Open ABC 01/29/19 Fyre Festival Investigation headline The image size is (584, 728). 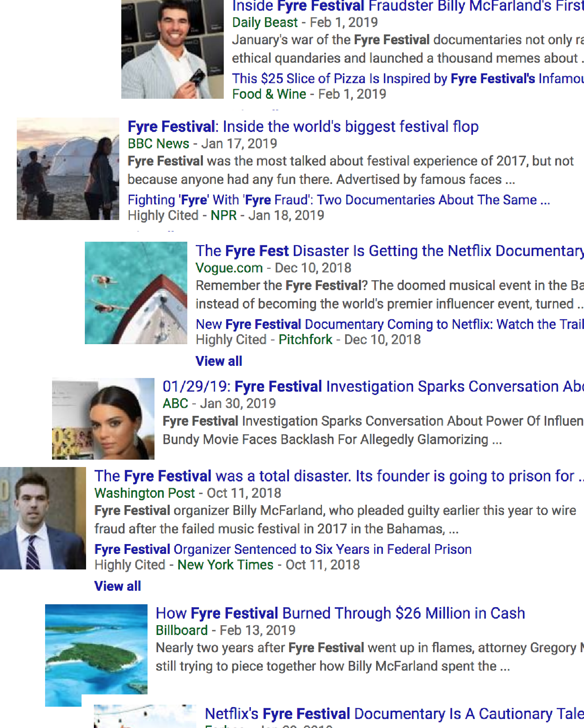373,386
